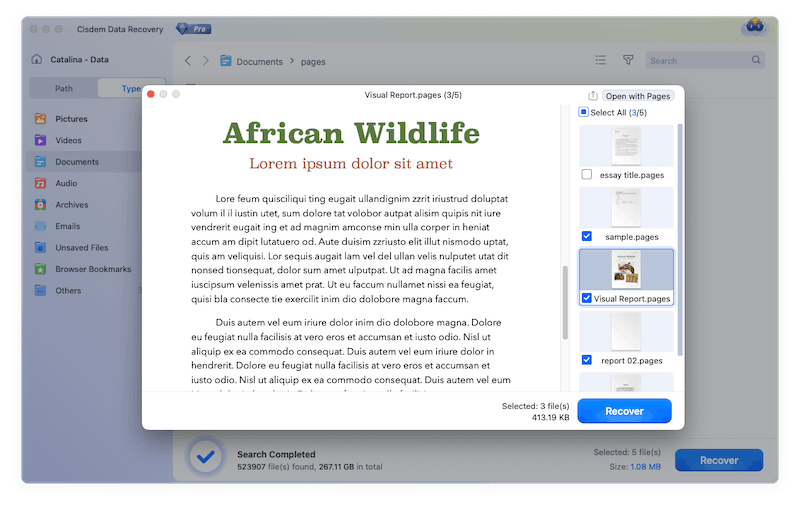Close the preview window with red button
The image size is (800, 510).
pos(151,94)
